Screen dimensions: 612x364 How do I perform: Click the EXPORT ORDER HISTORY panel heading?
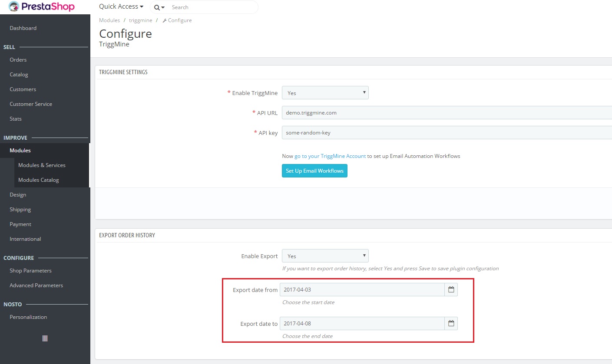[127, 236]
